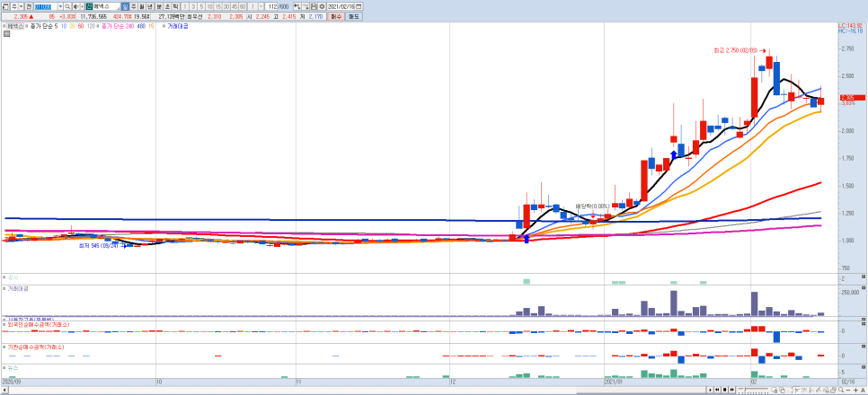Open the dropdown arrow beside speaker icon

point(82,6)
